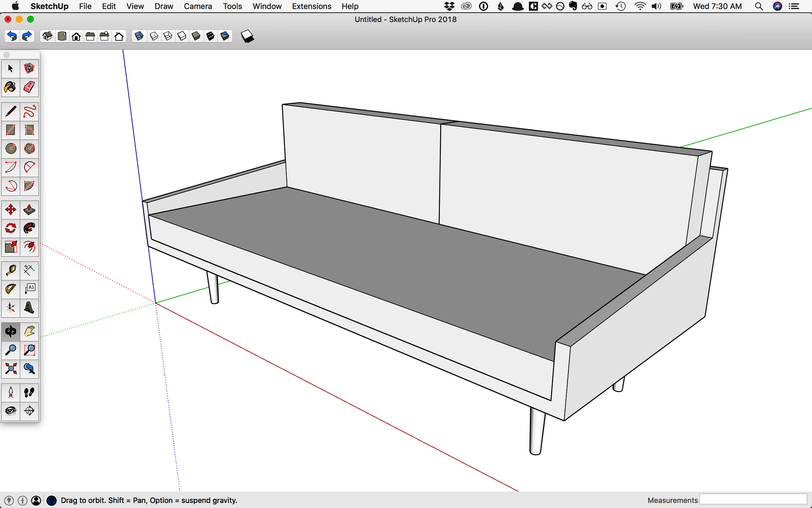
Task: Activate the Tape Measure tool
Action: (11, 270)
